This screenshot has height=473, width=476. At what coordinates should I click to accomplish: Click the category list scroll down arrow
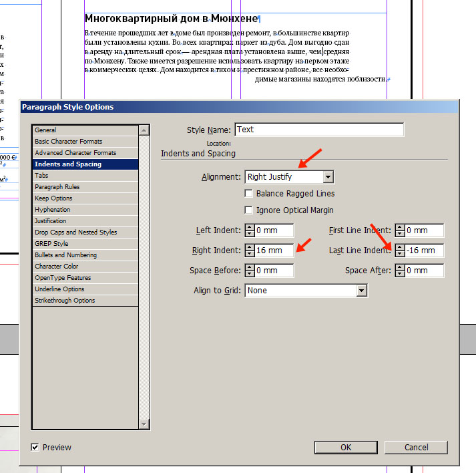[144, 424]
